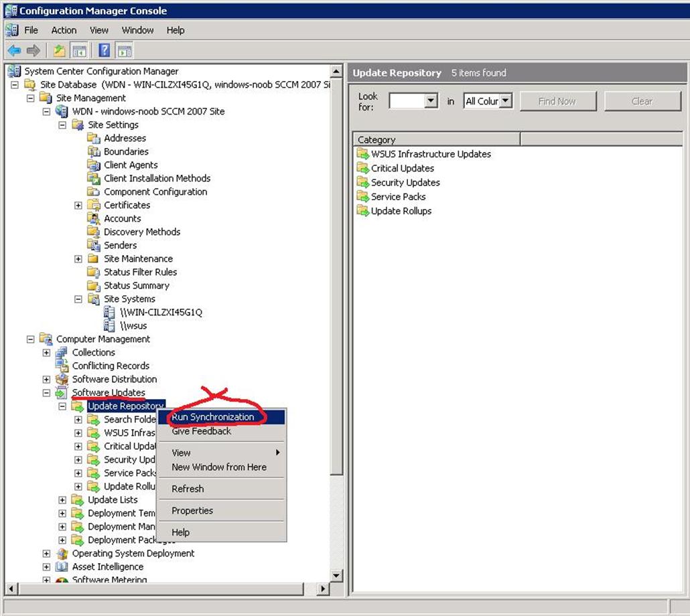This screenshot has width=690, height=616.
Task: Select the Software Distribution icon
Action: [62, 379]
